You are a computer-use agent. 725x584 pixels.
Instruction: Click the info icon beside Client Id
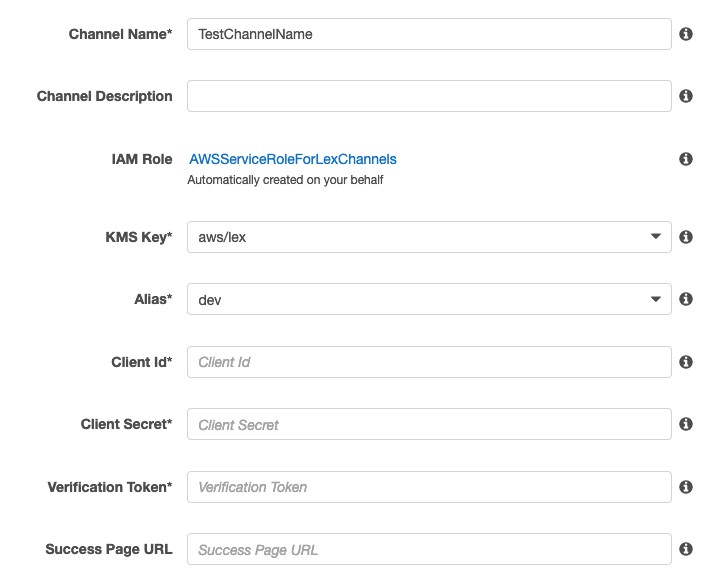click(686, 362)
